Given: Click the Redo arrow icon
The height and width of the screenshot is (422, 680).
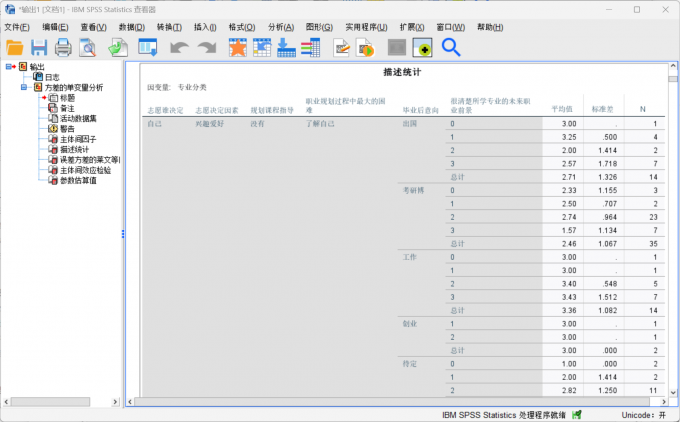Looking at the screenshot, I should (206, 47).
